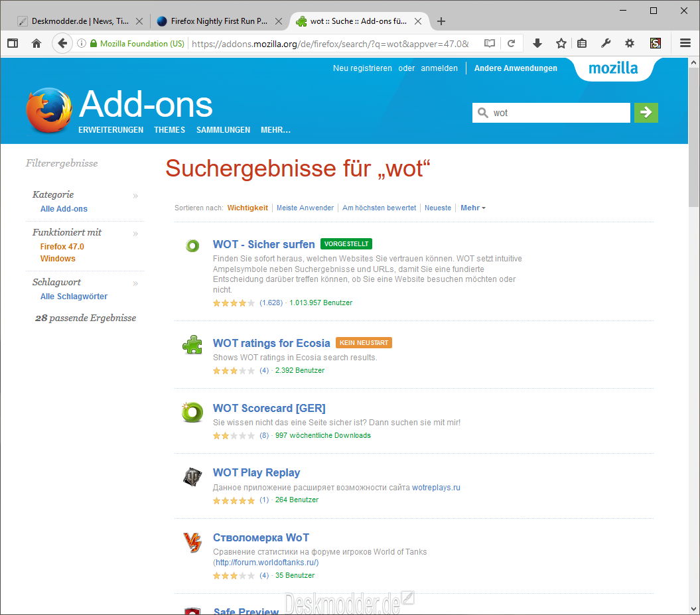Image resolution: width=700 pixels, height=615 pixels.
Task: Open reader view icon
Action: 490,43
